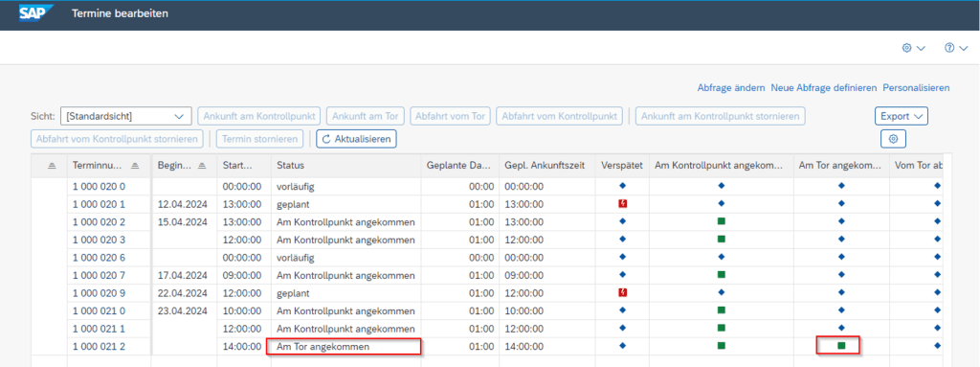Click Gepl. Ankunftszeit column header
980x367 pixels.
(546, 166)
